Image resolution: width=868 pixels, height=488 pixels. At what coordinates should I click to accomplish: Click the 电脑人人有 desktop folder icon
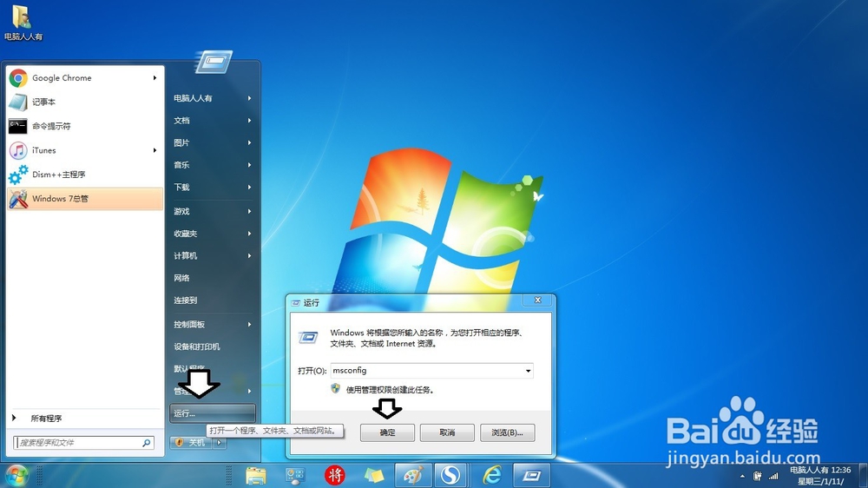point(23,23)
